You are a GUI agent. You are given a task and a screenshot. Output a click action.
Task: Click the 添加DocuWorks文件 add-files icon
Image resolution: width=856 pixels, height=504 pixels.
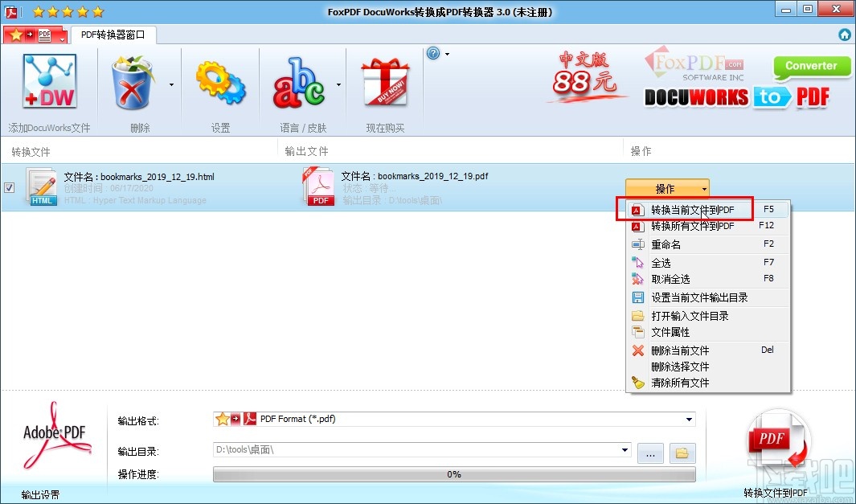48,80
